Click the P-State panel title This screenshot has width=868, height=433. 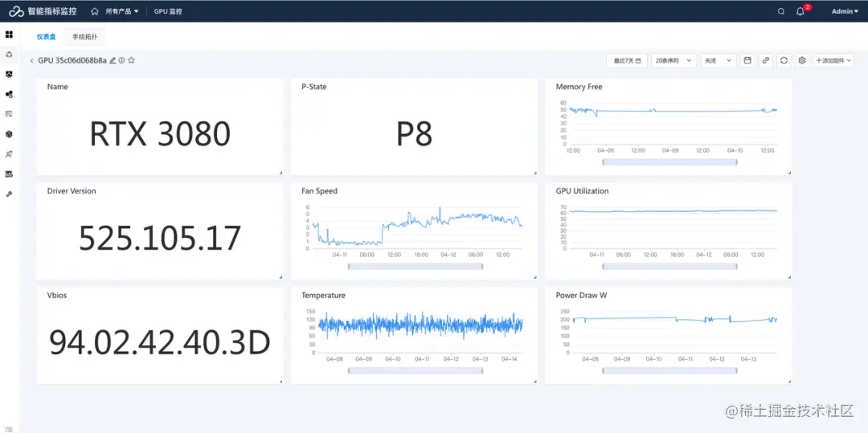[314, 87]
